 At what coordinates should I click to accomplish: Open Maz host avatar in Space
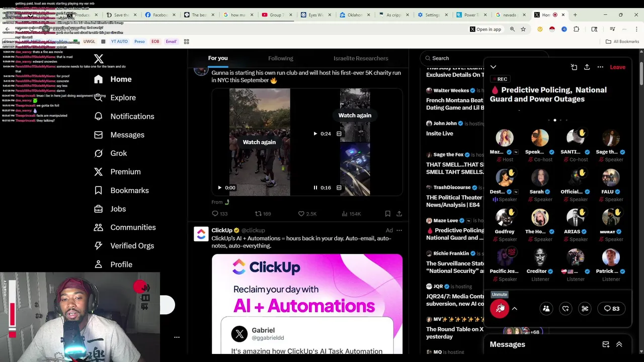tap(504, 138)
